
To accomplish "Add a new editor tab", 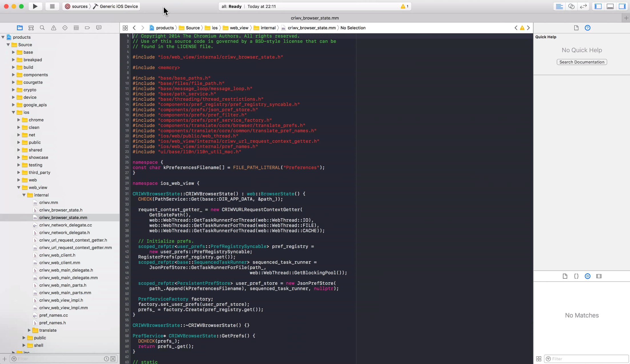I will 626,18.
